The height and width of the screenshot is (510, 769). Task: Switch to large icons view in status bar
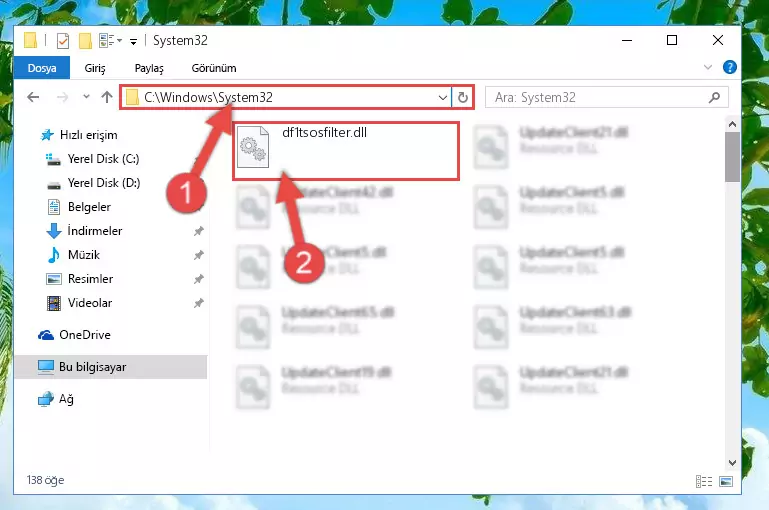(x=726, y=482)
